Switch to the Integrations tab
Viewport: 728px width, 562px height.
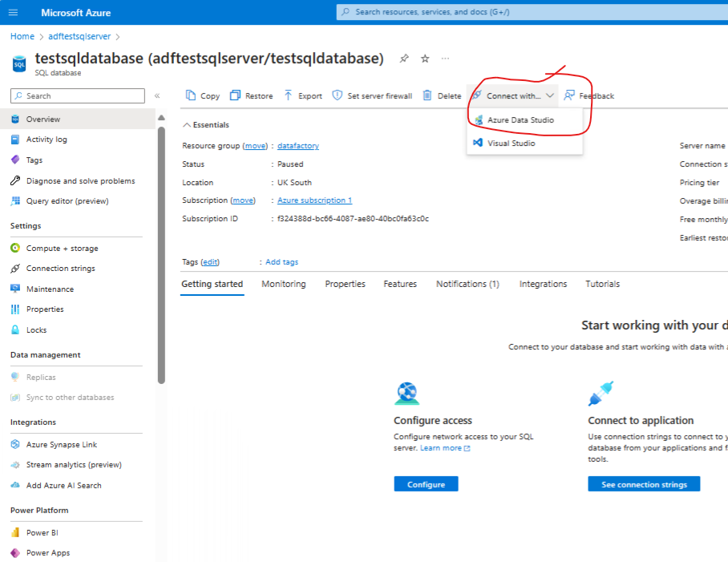pos(543,284)
